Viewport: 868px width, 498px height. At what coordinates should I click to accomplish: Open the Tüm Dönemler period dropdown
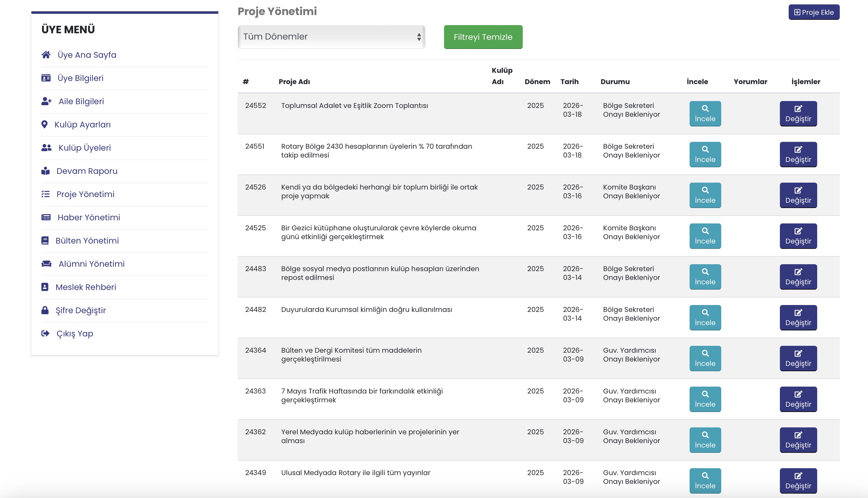(x=331, y=37)
